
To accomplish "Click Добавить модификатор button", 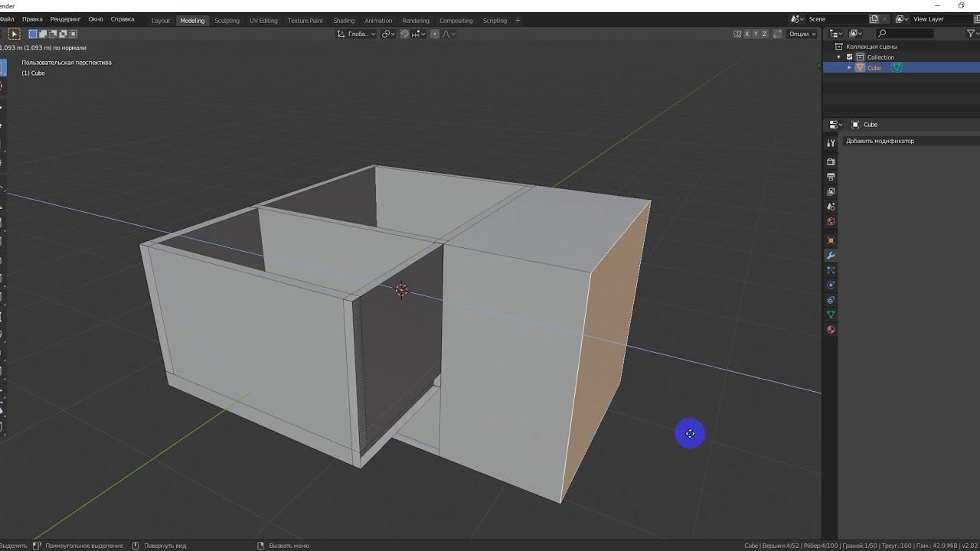I will tap(912, 141).
